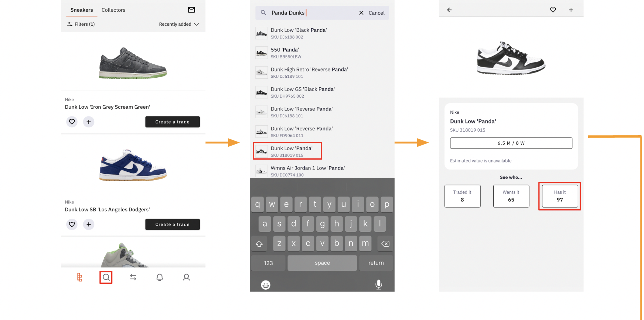Image resolution: width=644 pixels, height=320 pixels.
Task: Open the trades swap arrows tab
Action: 133,277
